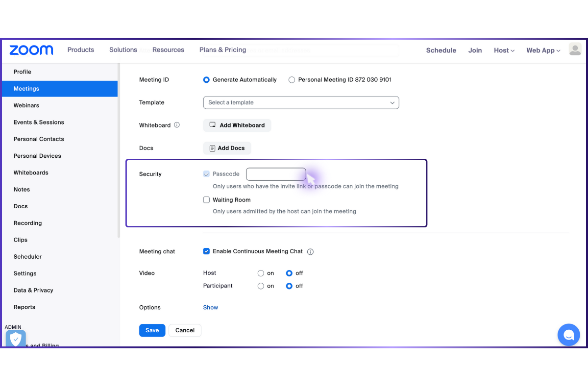
Task: Click the Add Whiteboard button
Action: (237, 125)
